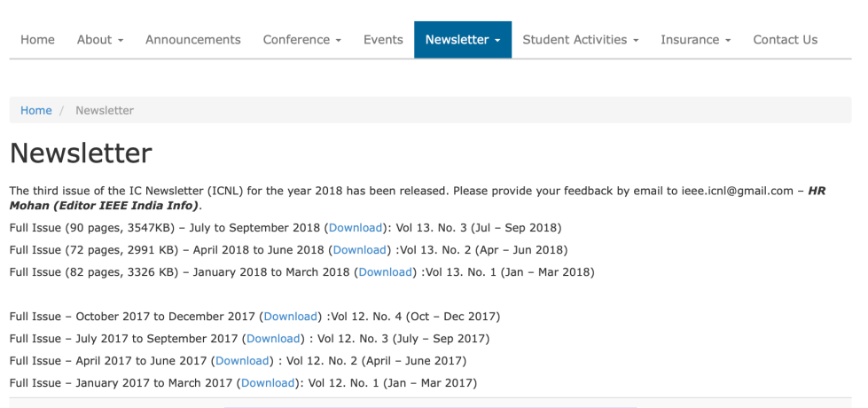Open the Contact Us page

coord(785,40)
